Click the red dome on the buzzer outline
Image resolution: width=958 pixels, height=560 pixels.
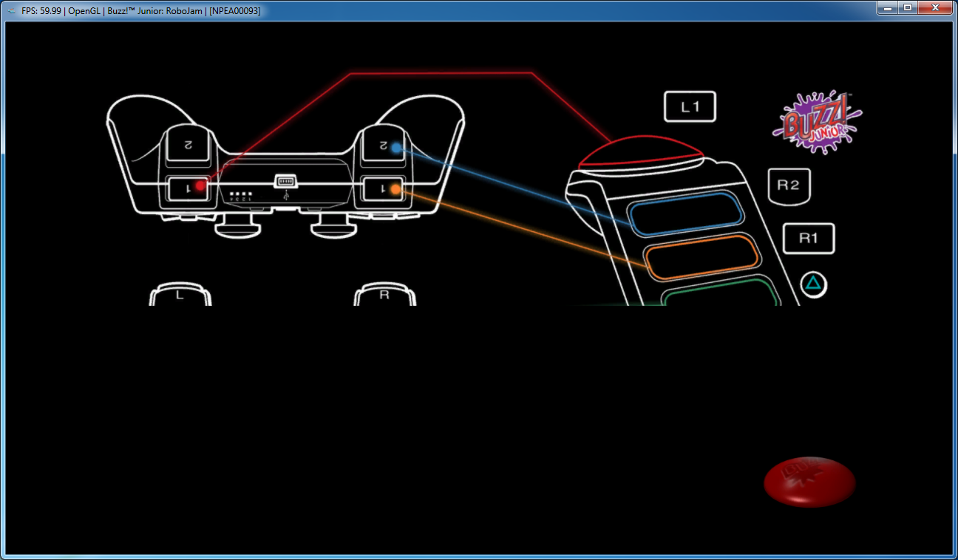click(x=641, y=152)
